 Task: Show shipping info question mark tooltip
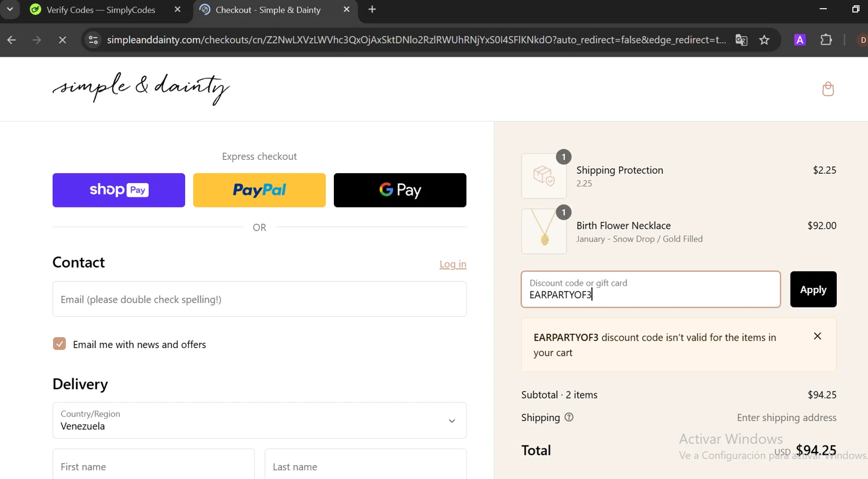tap(569, 417)
